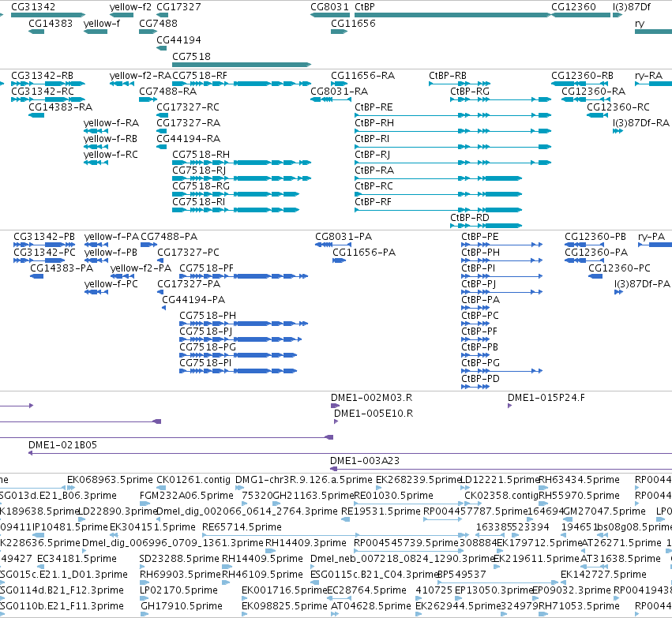
Task: Click the CG12360-PC protein
Action: 595,276
